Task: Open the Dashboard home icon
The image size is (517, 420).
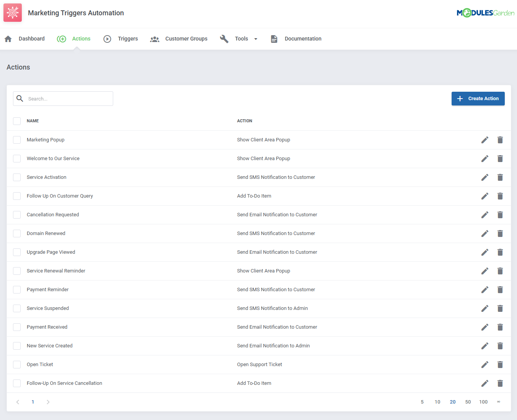Action: tap(8, 39)
